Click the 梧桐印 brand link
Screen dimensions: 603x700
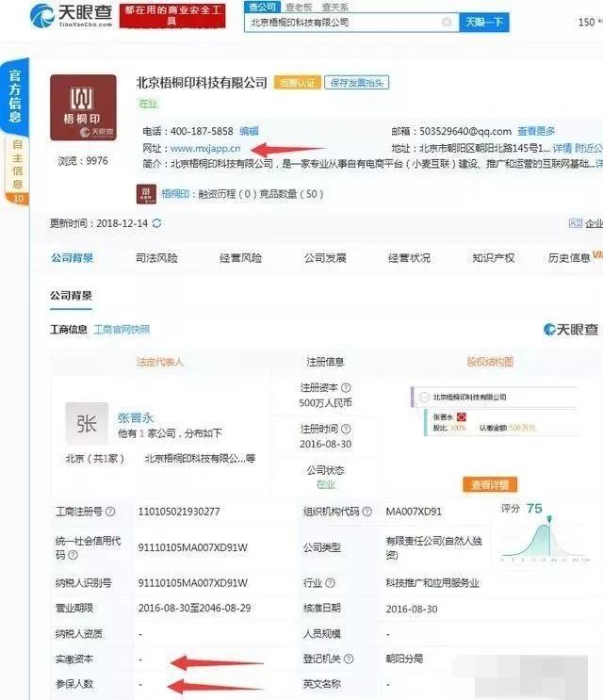tap(174, 194)
